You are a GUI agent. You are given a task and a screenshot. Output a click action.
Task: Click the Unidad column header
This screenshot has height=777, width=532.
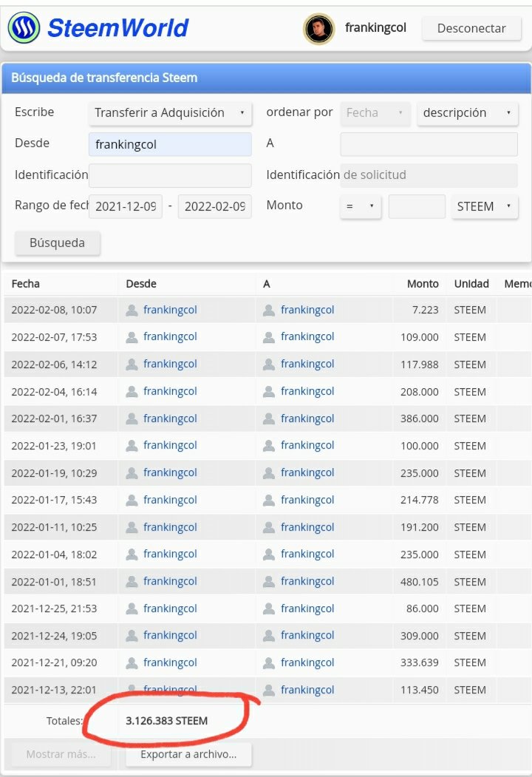(x=471, y=284)
